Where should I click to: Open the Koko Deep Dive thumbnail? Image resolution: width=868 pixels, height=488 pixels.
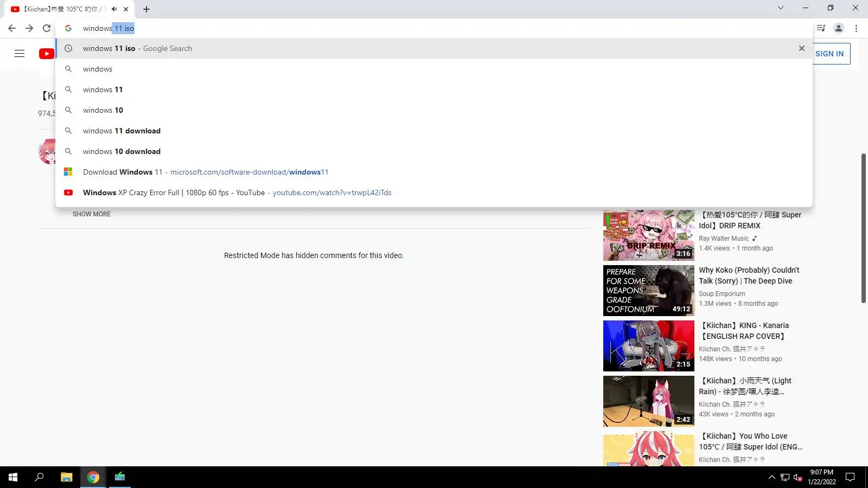tap(649, 291)
